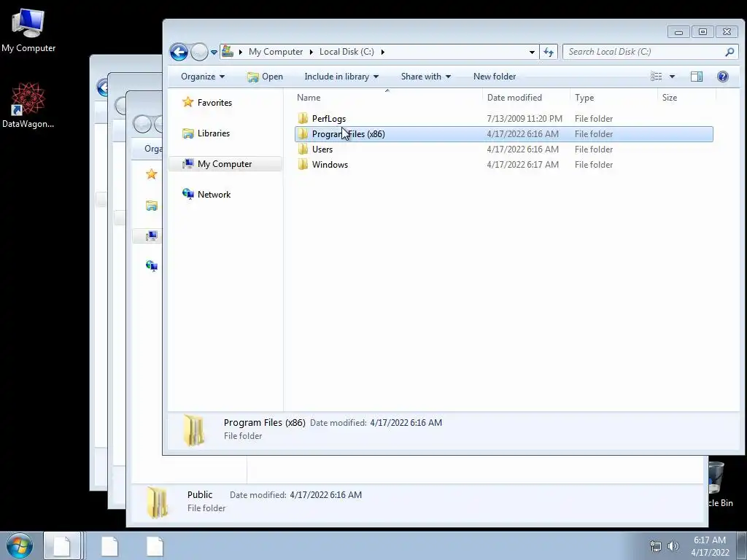Open the DataWagon desktop shortcut
Screen dimensions: 747x560
(x=28, y=105)
